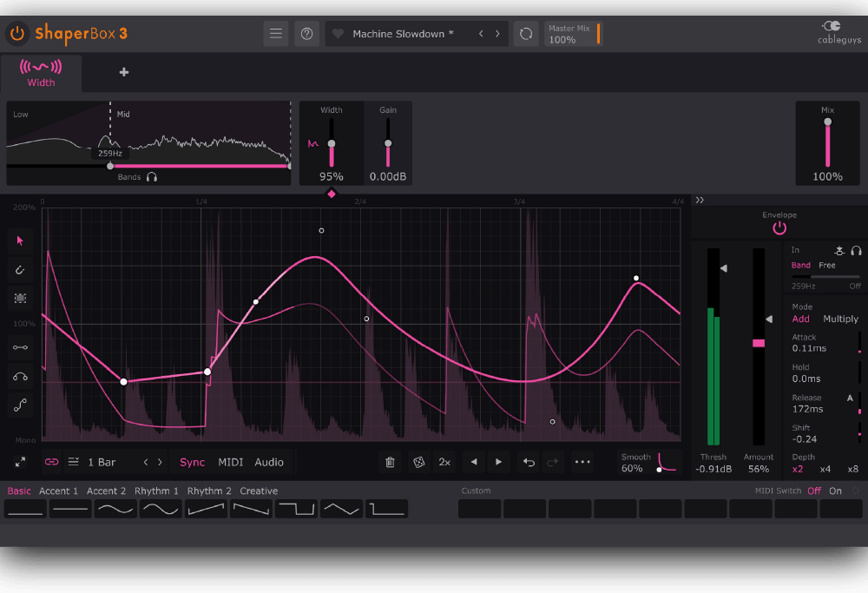The height and width of the screenshot is (593, 868).
Task: Click the first empty Custom wave slot
Action: [x=479, y=509]
